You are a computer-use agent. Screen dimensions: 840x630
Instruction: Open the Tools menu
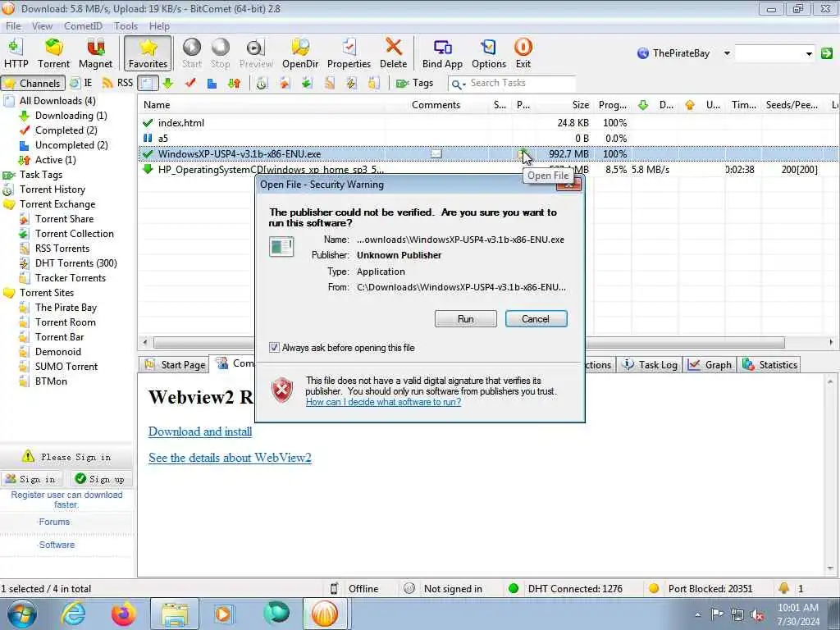click(x=126, y=25)
